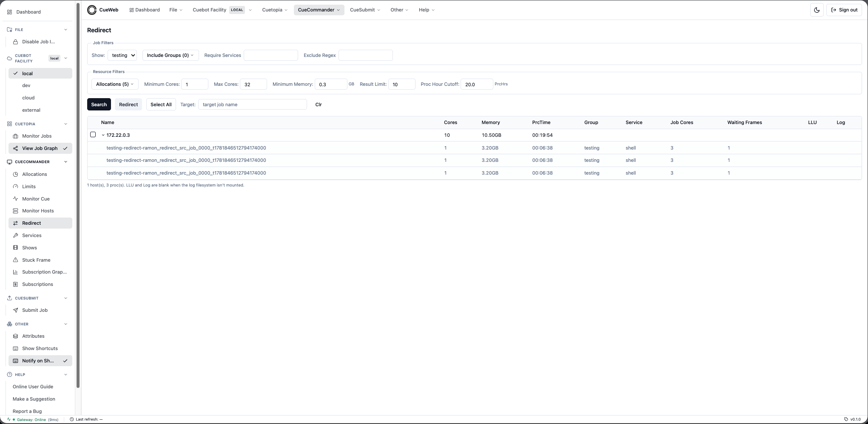Open the Show dropdown set to testing
The image size is (868, 424).
pyautogui.click(x=122, y=55)
